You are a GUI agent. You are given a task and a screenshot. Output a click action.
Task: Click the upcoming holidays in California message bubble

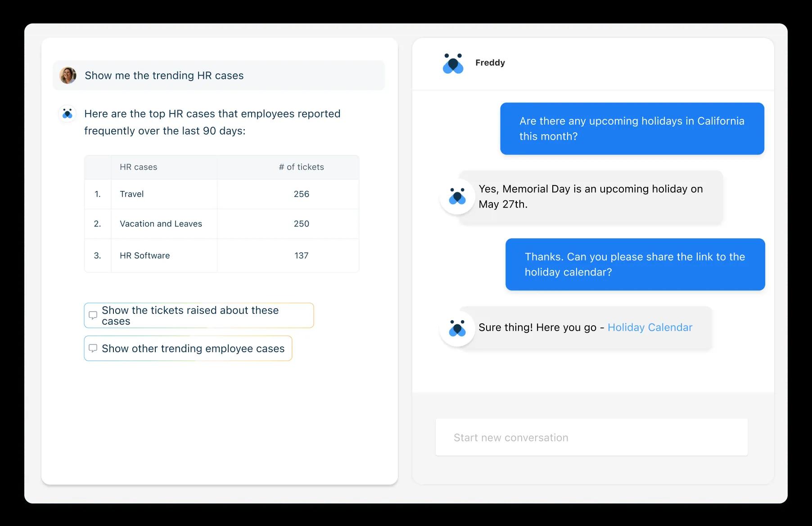coord(632,129)
